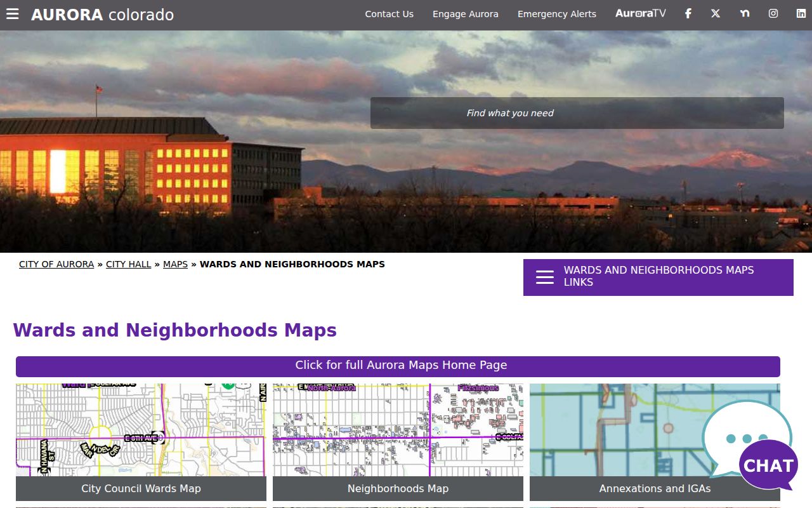
Task: Click Neighborhoods Map caption
Action: [x=398, y=488]
